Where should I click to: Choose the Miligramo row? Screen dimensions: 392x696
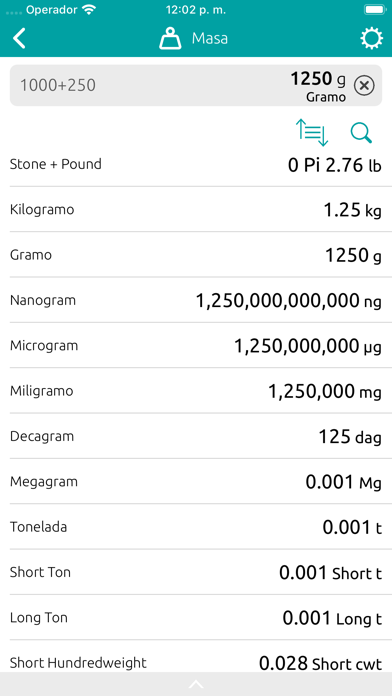coord(196,391)
